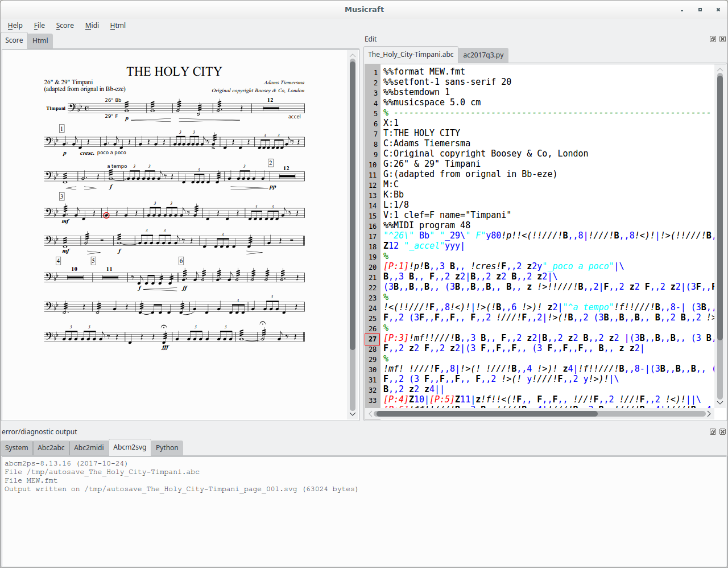Click the 'error/diagnostic output' panel title
Image resolution: width=728 pixels, height=568 pixels.
[39, 432]
